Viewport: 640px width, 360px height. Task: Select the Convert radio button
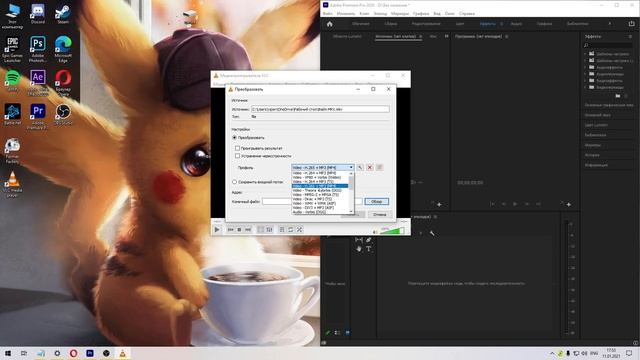point(235,138)
